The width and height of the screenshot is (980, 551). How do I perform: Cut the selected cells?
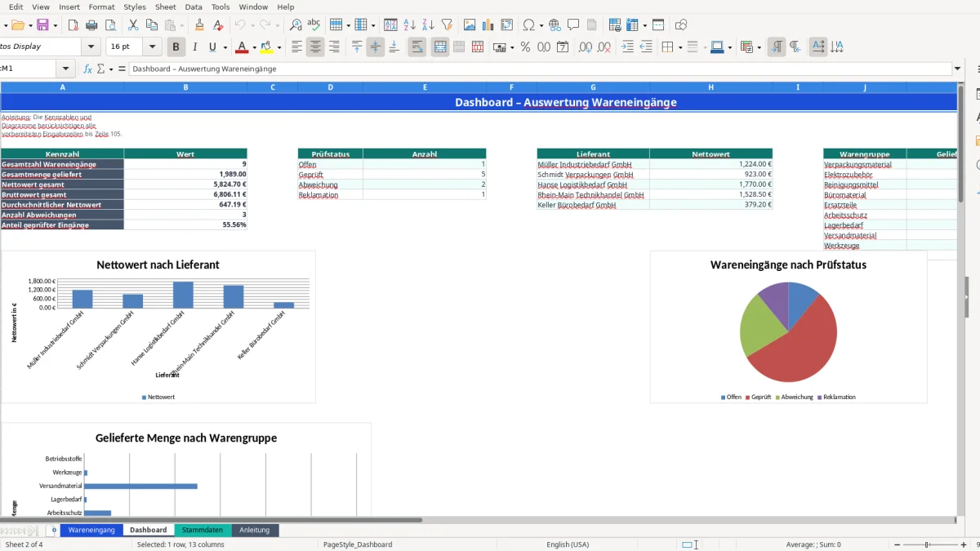pyautogui.click(x=132, y=25)
